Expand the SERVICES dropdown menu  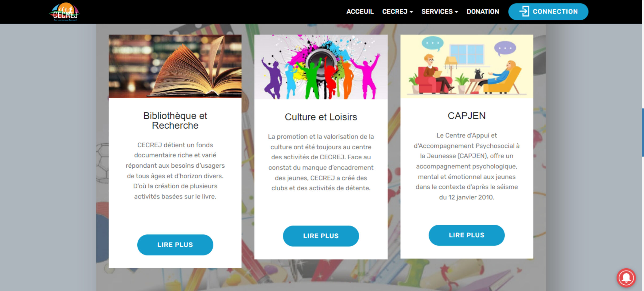coord(440,11)
